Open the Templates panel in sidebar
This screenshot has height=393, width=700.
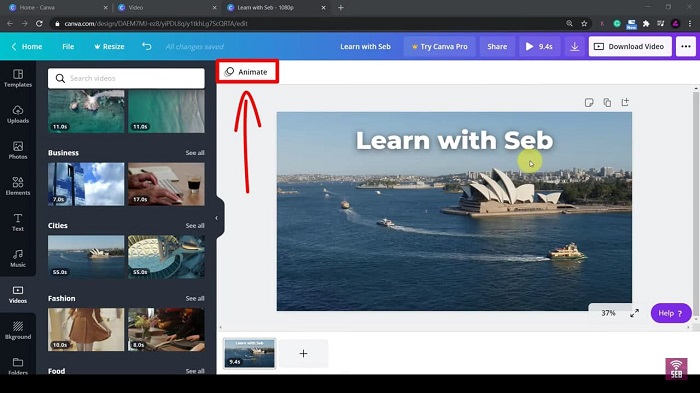[18, 78]
